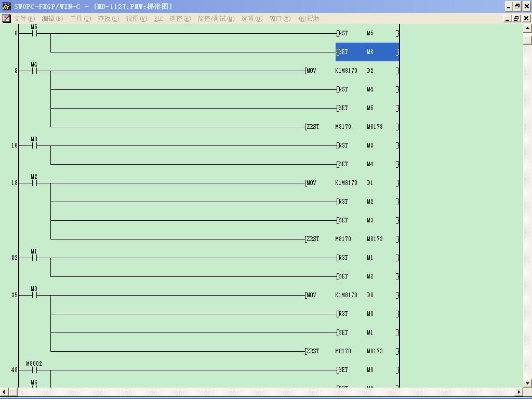Open the 查找 (Find) menu
532x399 pixels.
click(x=108, y=19)
